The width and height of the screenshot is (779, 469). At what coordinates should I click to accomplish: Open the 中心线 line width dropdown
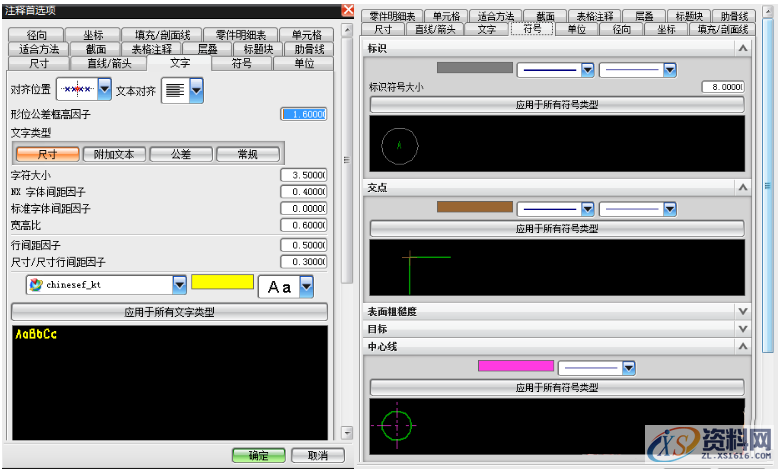tap(628, 367)
